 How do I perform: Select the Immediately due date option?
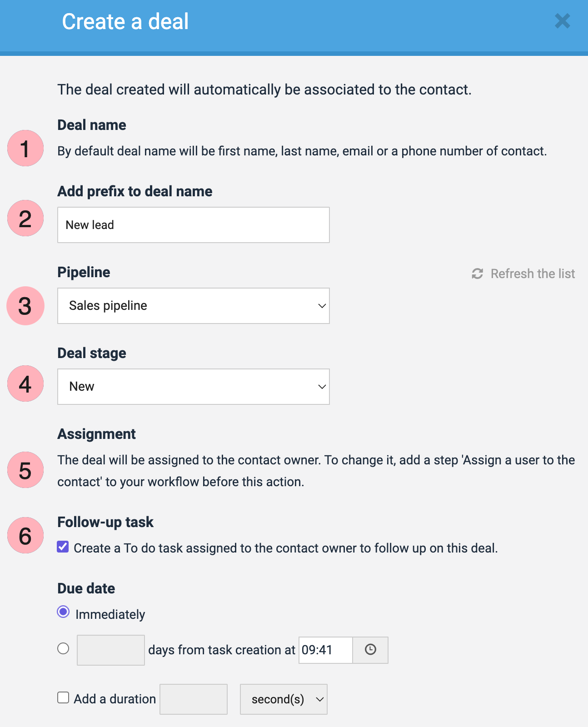pyautogui.click(x=64, y=612)
